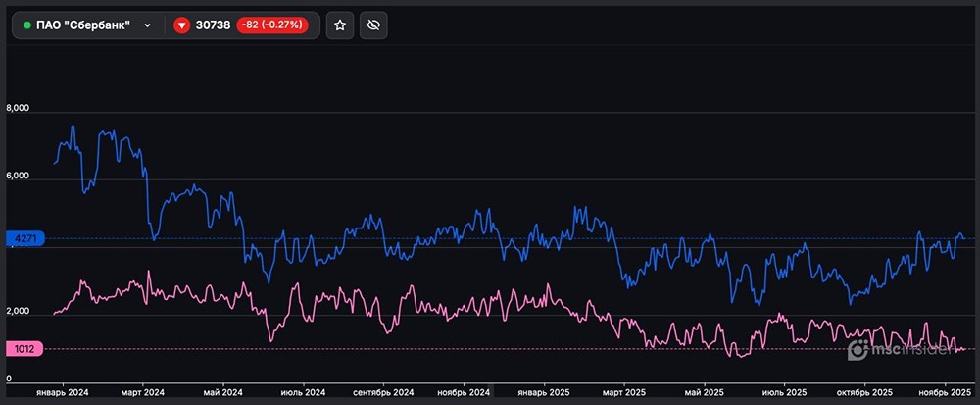Click the -82 (-0.27%) change badge

272,25
